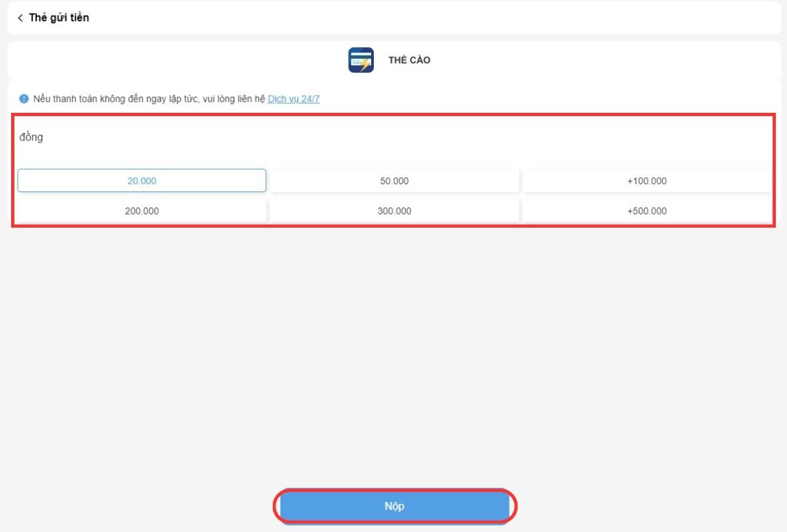Submit the deposit with Nộp button
Screen dimensions: 787x532
point(395,506)
